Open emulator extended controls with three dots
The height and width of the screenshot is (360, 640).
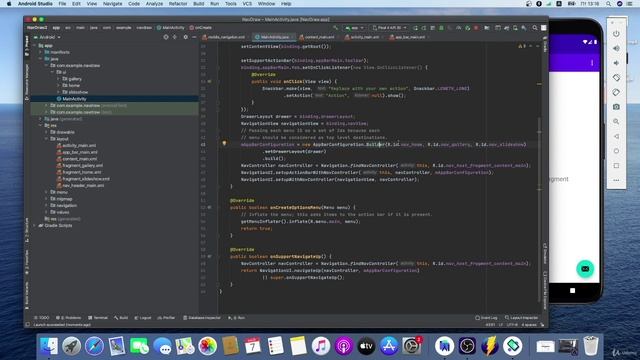click(x=616, y=180)
